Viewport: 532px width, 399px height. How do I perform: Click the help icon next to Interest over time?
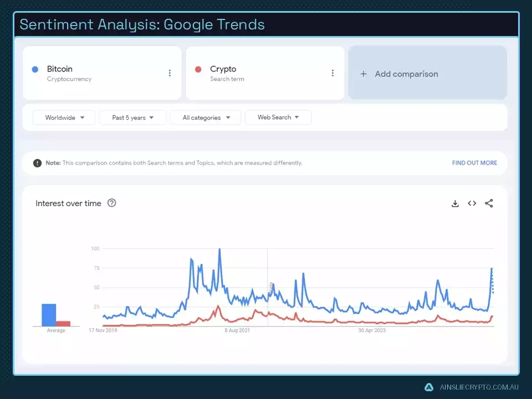[111, 203]
